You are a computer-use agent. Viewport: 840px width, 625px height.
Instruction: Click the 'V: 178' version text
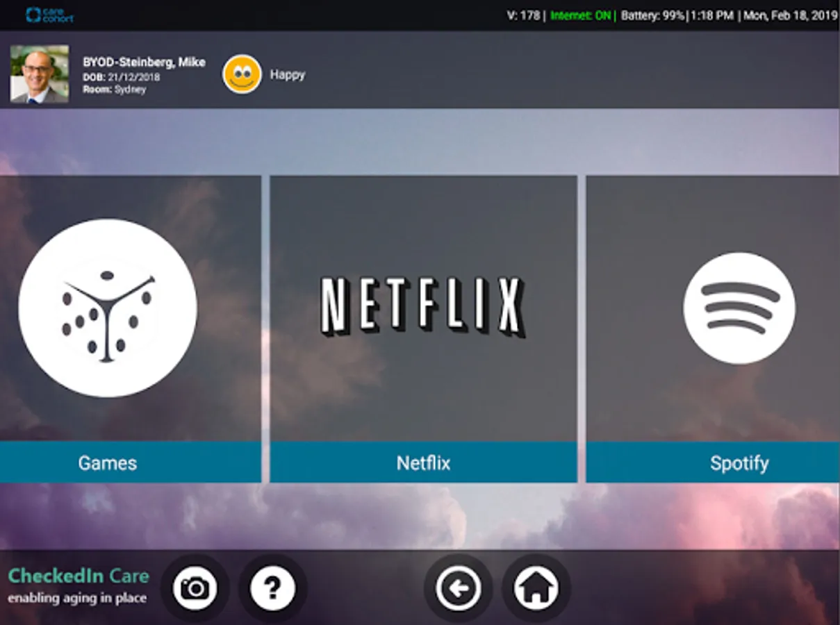524,15
